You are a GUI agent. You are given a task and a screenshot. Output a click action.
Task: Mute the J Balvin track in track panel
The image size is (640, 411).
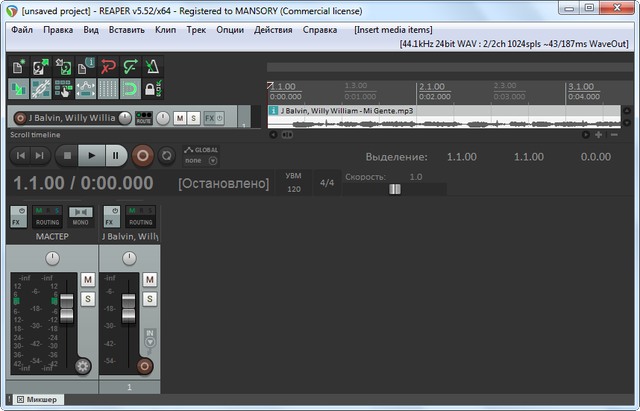pos(179,118)
